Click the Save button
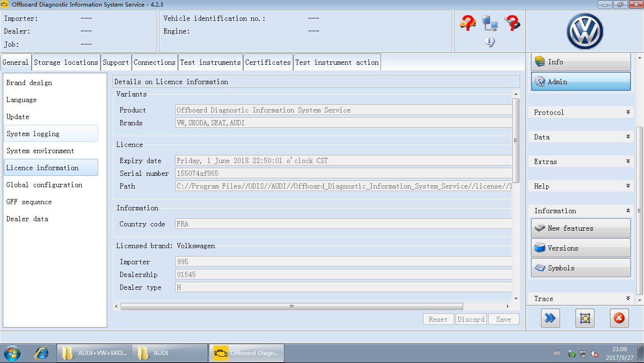This screenshot has height=363, width=644. 504,320
